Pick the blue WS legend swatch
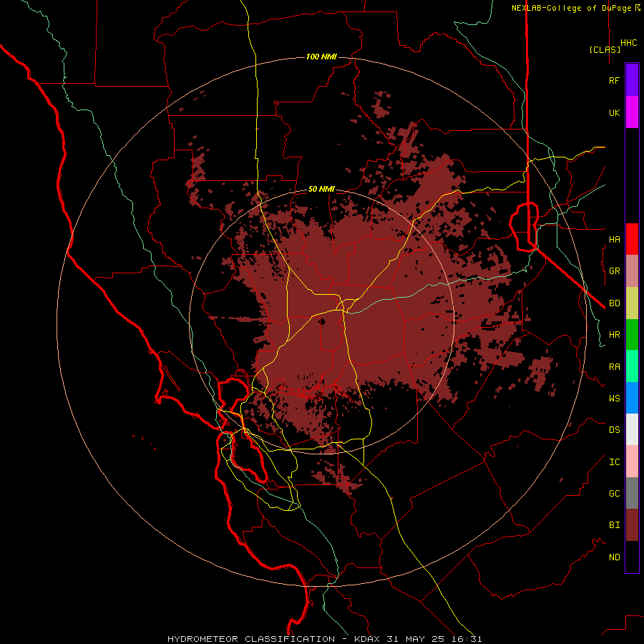The height and width of the screenshot is (644, 644). (632, 398)
